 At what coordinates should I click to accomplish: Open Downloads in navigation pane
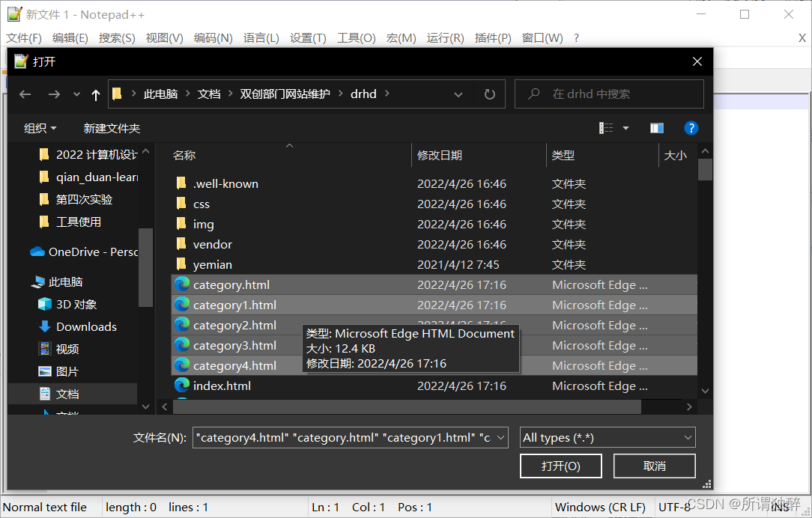78,326
